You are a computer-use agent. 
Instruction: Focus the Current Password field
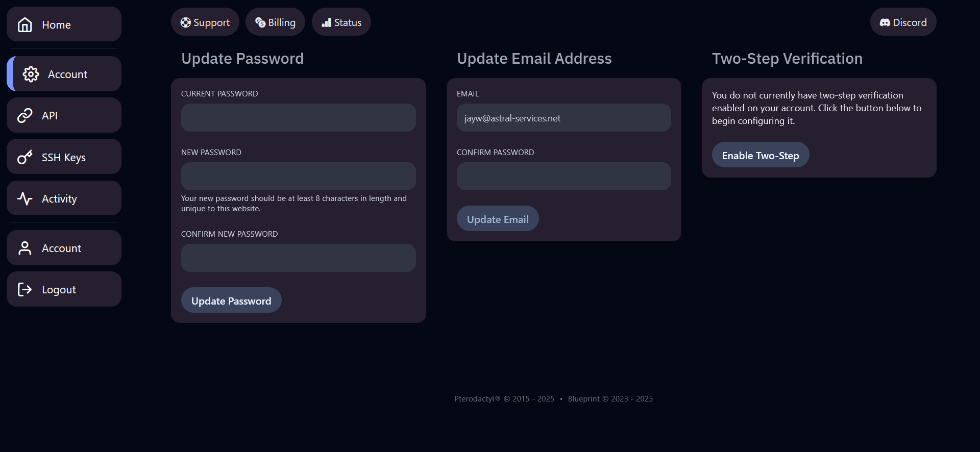point(298,118)
